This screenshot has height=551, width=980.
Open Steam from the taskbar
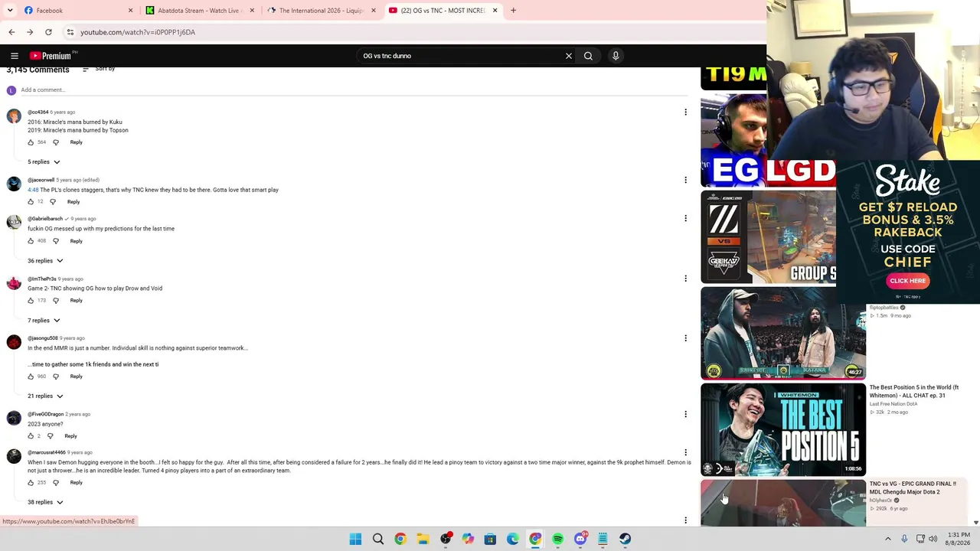click(x=626, y=540)
